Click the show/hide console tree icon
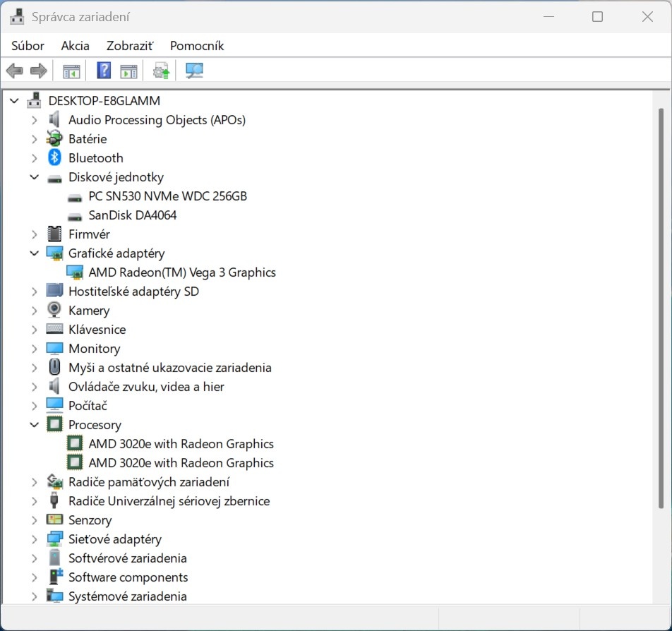Screen dimensions: 672x631 [x=71, y=71]
